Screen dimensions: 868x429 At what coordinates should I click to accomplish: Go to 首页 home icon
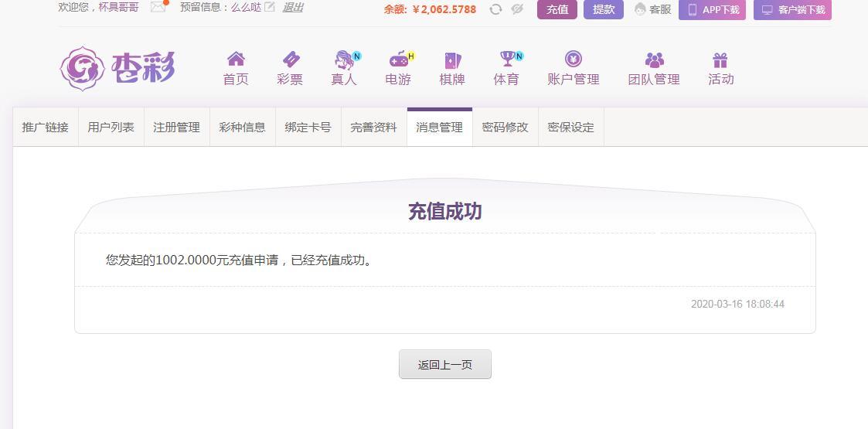(x=236, y=69)
